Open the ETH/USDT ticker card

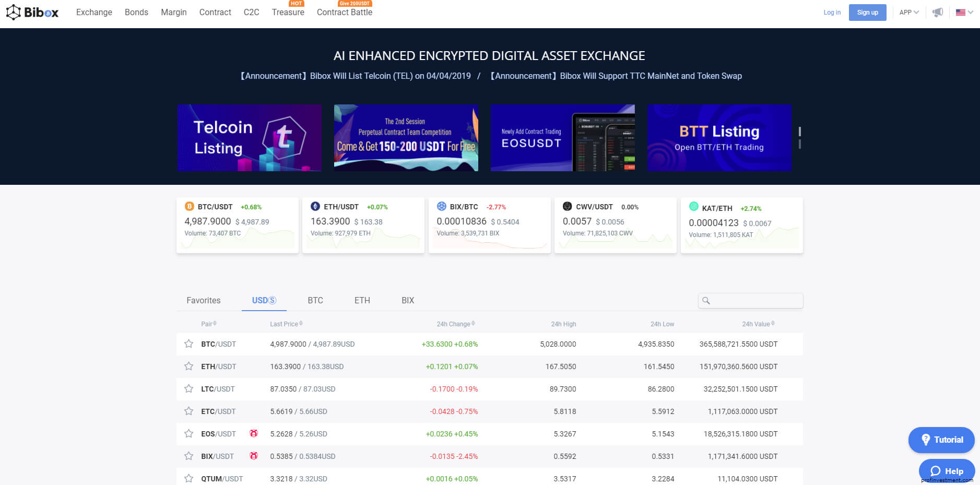[363, 225]
